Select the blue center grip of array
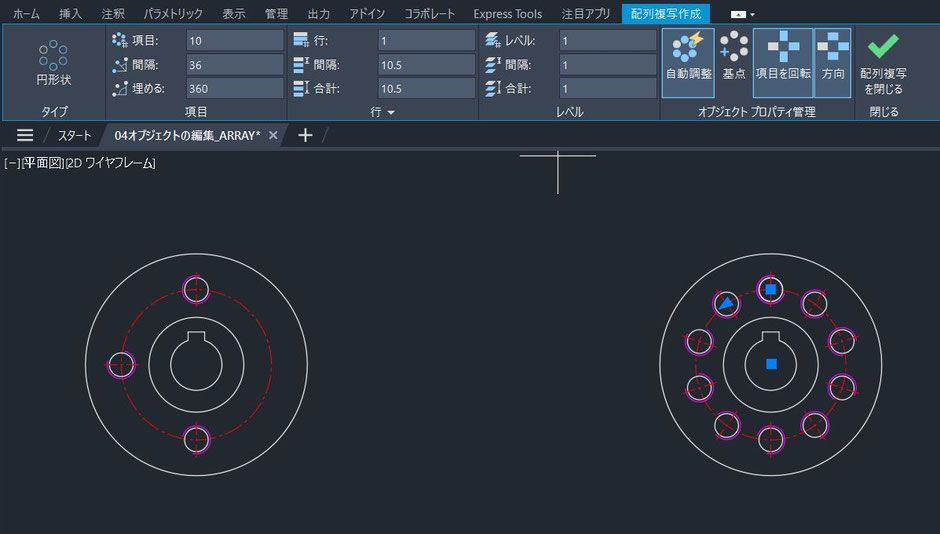This screenshot has height=534, width=940. tap(772, 364)
